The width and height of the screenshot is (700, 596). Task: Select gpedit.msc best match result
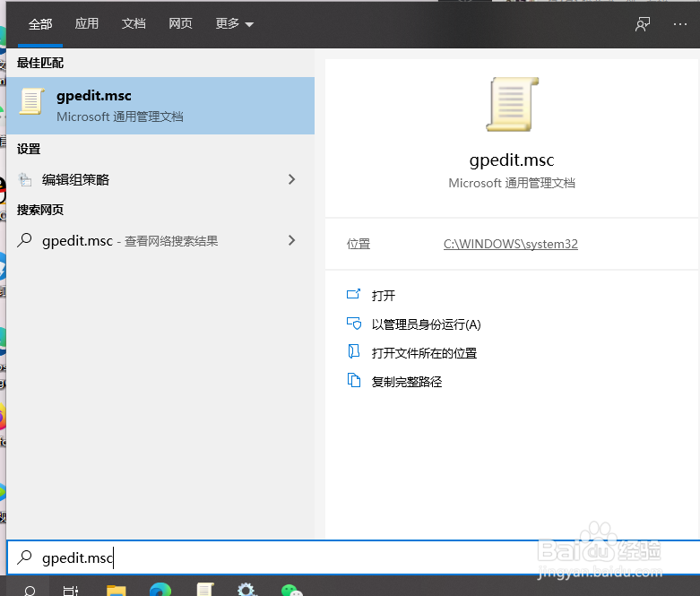pos(160,106)
